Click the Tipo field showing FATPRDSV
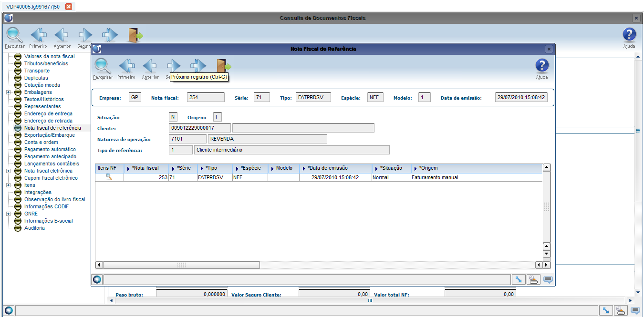The image size is (644, 317). point(313,97)
